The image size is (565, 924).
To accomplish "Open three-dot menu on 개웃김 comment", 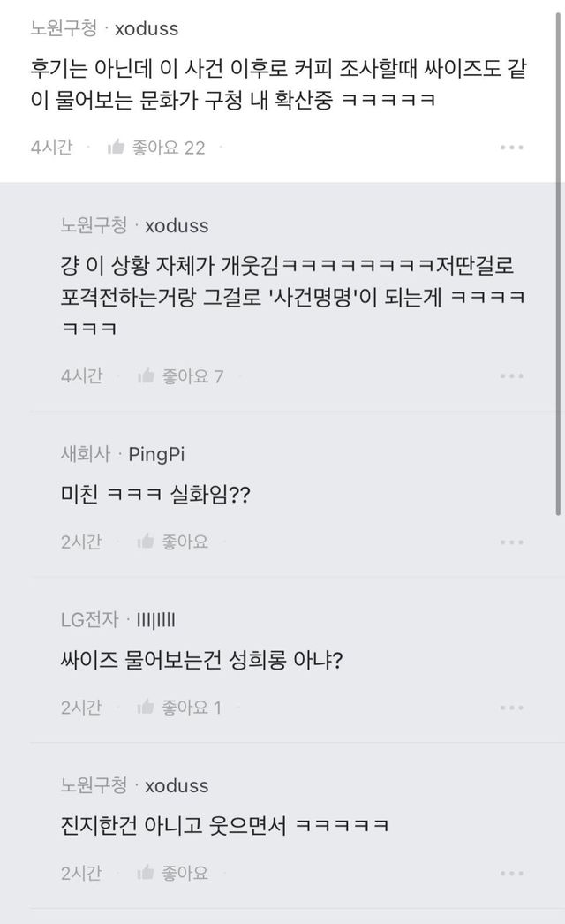I will (511, 376).
